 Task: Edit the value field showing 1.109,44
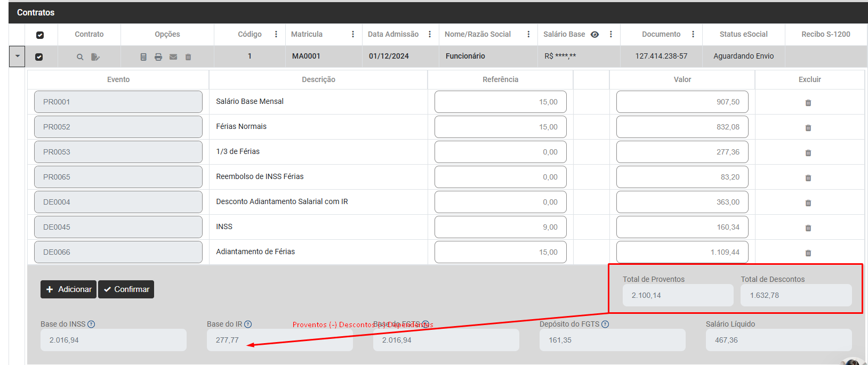682,252
